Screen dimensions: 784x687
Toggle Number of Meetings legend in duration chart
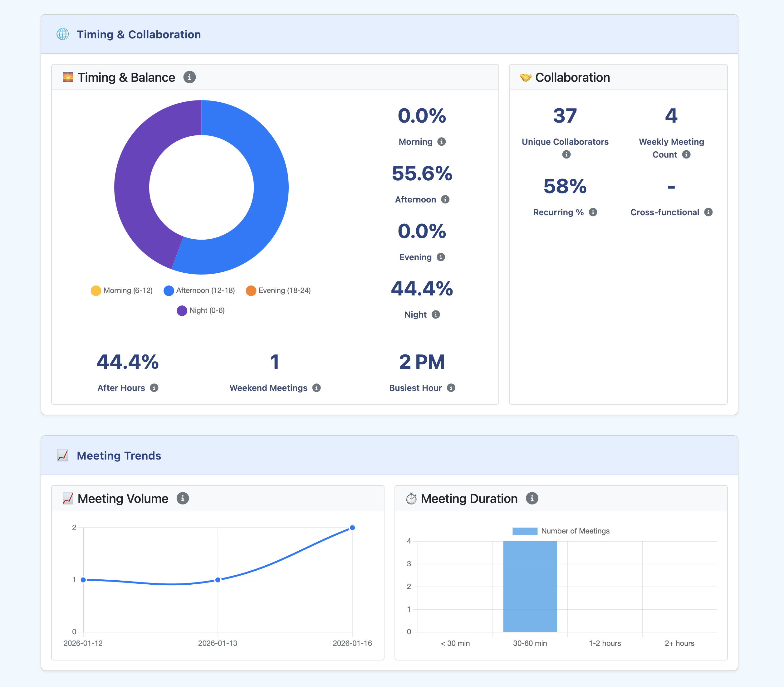561,531
